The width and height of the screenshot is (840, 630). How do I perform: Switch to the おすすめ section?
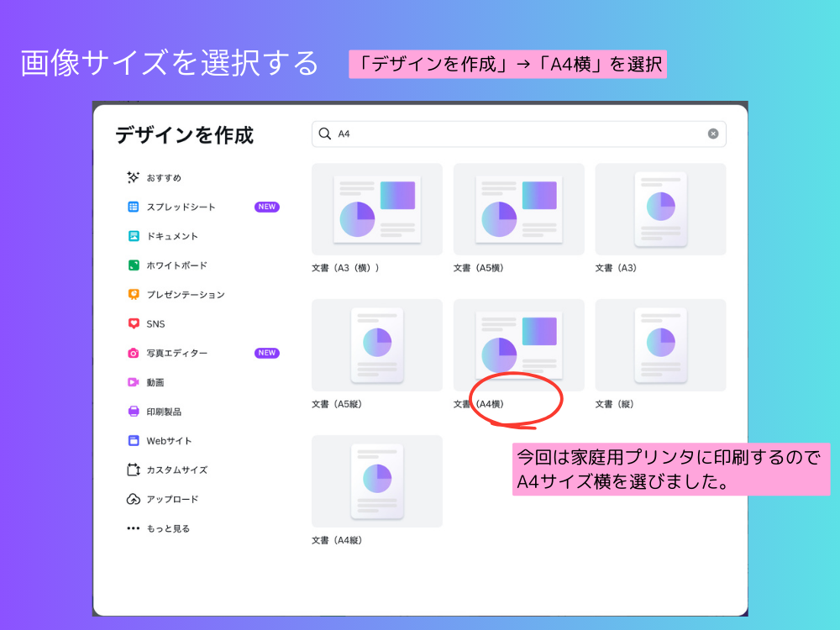pyautogui.click(x=133, y=177)
